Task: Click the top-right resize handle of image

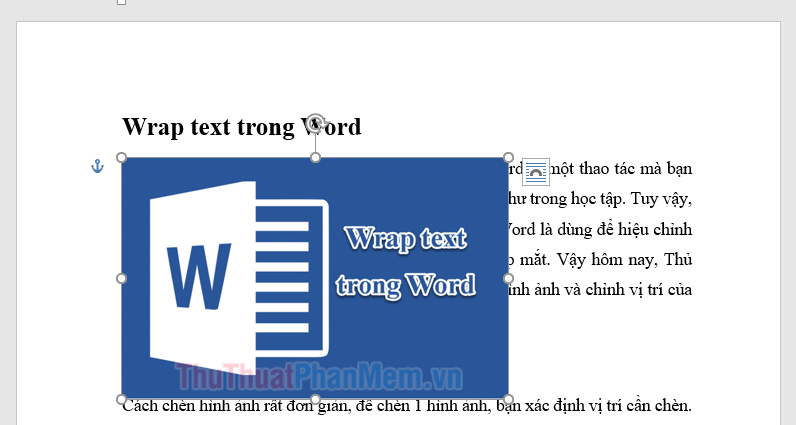Action: click(x=508, y=157)
